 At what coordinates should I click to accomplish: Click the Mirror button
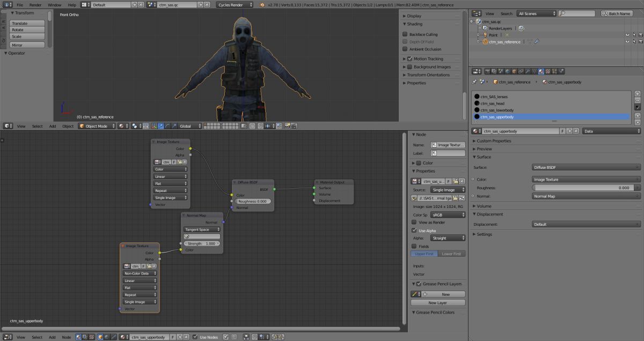[27, 45]
